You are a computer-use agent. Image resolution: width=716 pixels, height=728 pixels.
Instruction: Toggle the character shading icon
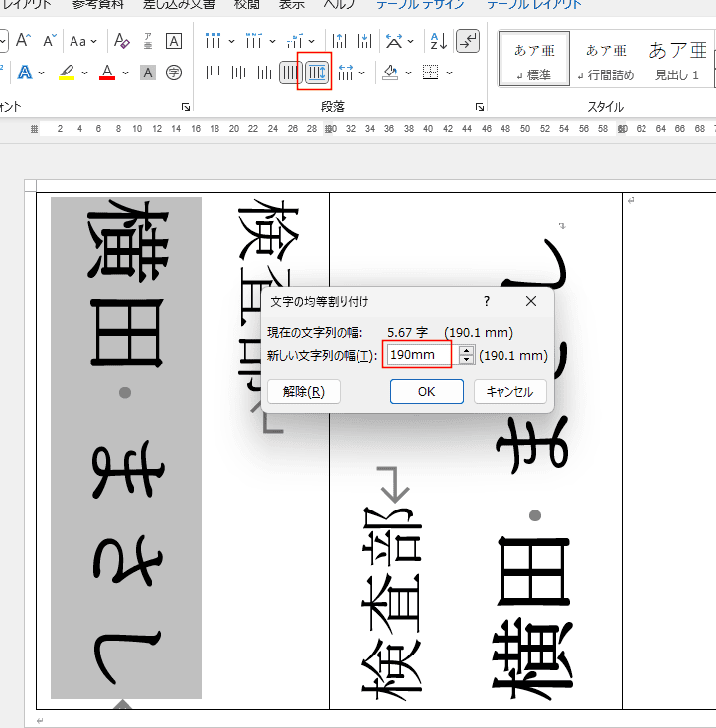tap(148, 73)
